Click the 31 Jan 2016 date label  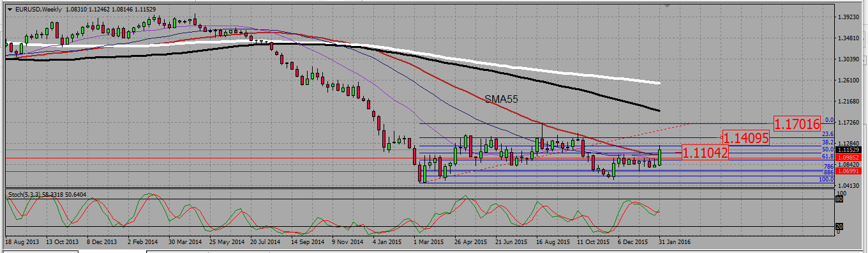pyautogui.click(x=675, y=243)
